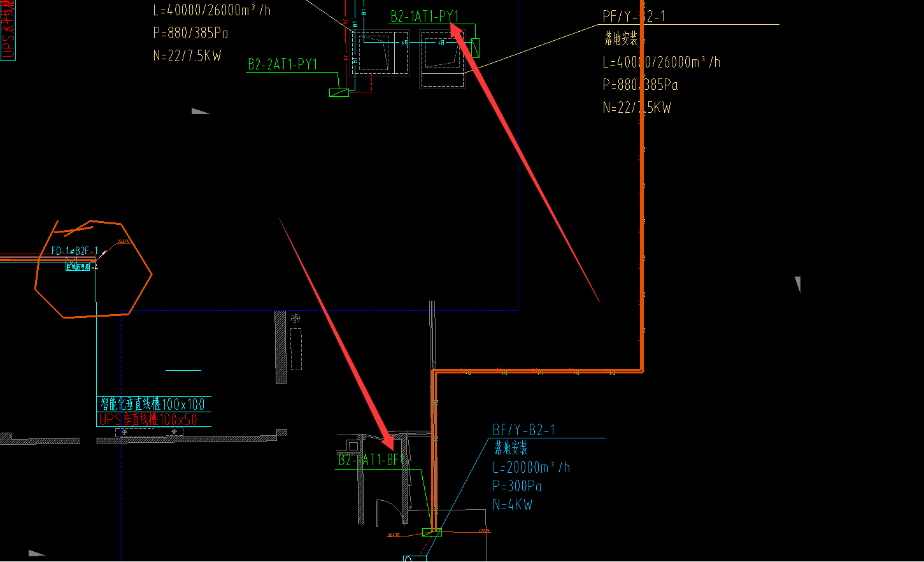
Task: Select the green B2-2AT1-PY1 label
Action: point(282,64)
